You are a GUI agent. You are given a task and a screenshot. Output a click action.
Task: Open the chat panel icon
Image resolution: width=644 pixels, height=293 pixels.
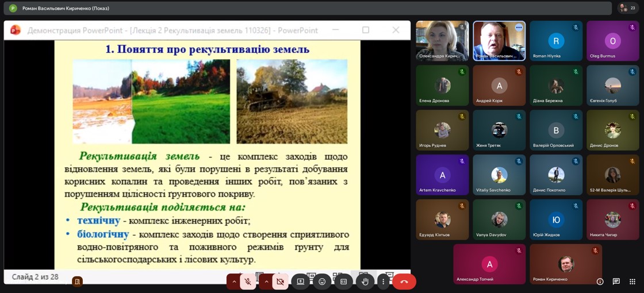(616, 281)
